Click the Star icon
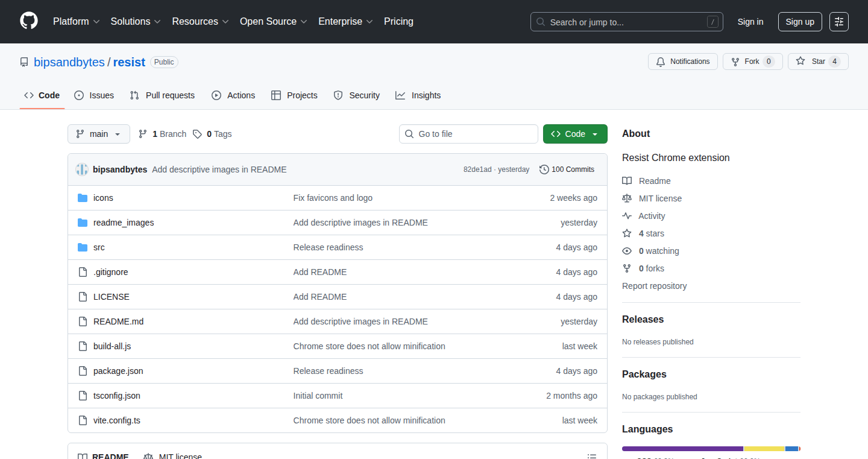Image resolution: width=868 pixels, height=459 pixels. click(800, 61)
